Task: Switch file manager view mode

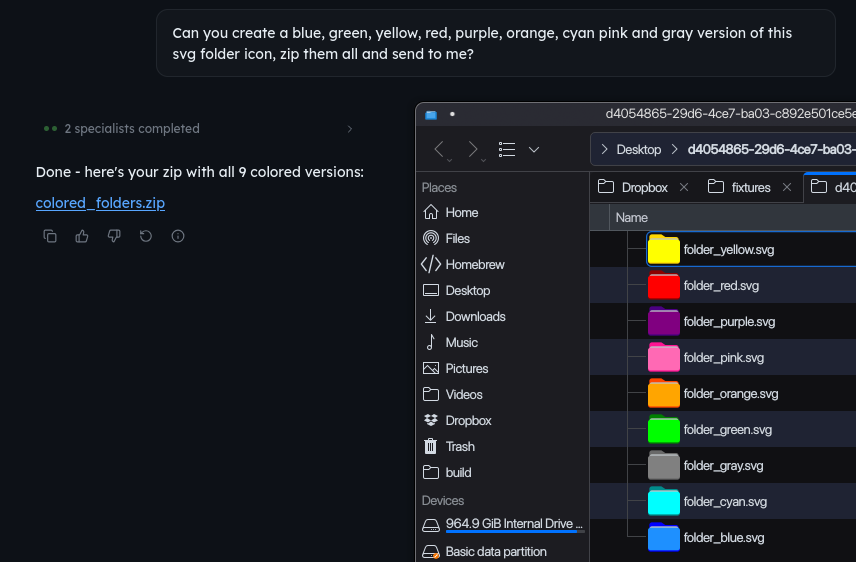Action: pyautogui.click(x=507, y=149)
